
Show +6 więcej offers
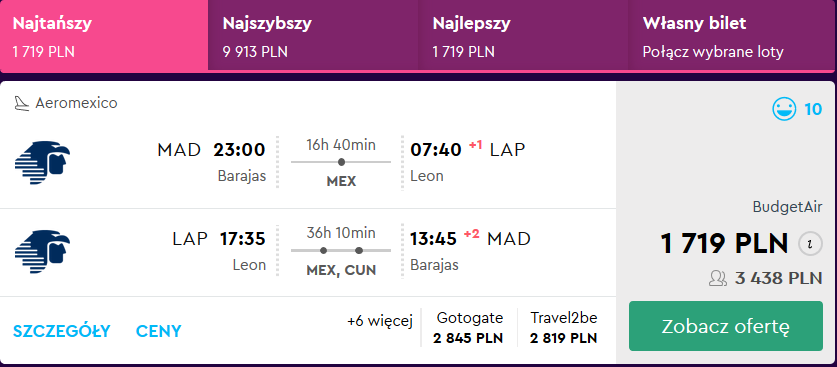(x=380, y=322)
